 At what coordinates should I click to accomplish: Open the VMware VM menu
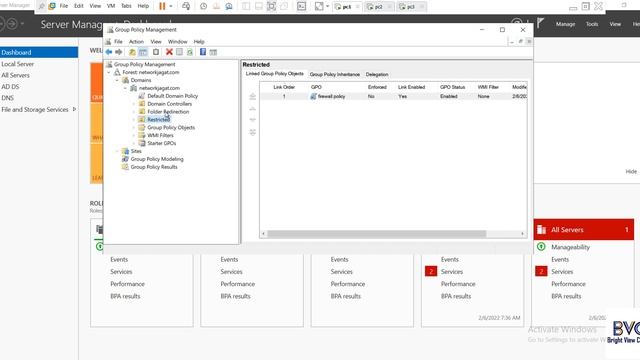click(x=111, y=6)
